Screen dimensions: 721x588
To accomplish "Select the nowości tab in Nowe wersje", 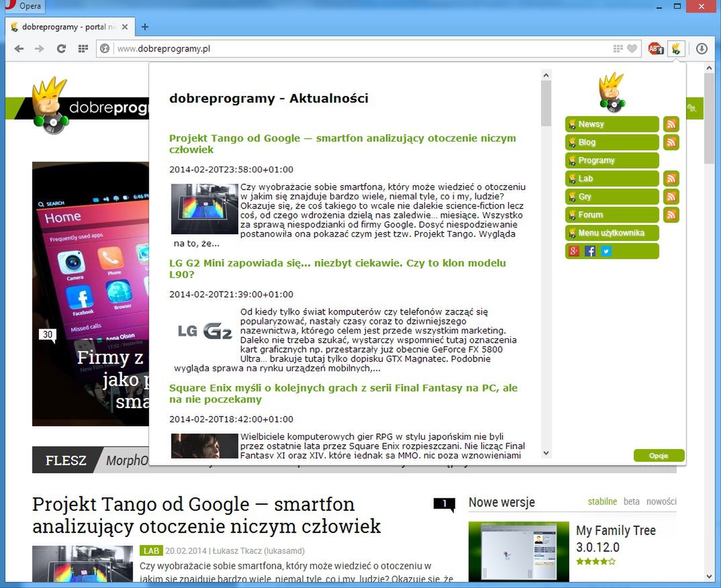I will (x=661, y=501).
